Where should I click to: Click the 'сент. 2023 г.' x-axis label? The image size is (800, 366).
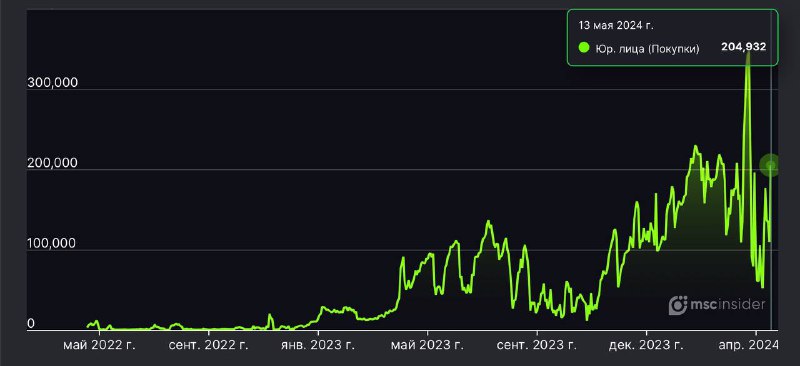click(x=537, y=346)
